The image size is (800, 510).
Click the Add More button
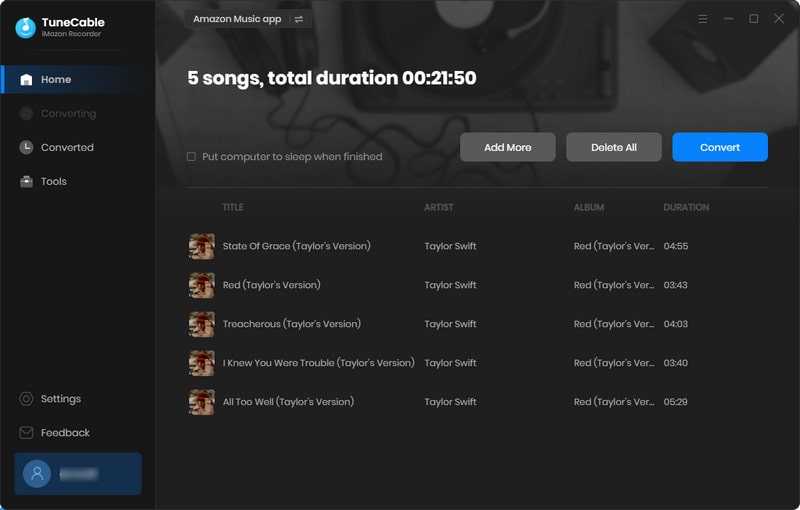[x=508, y=147]
